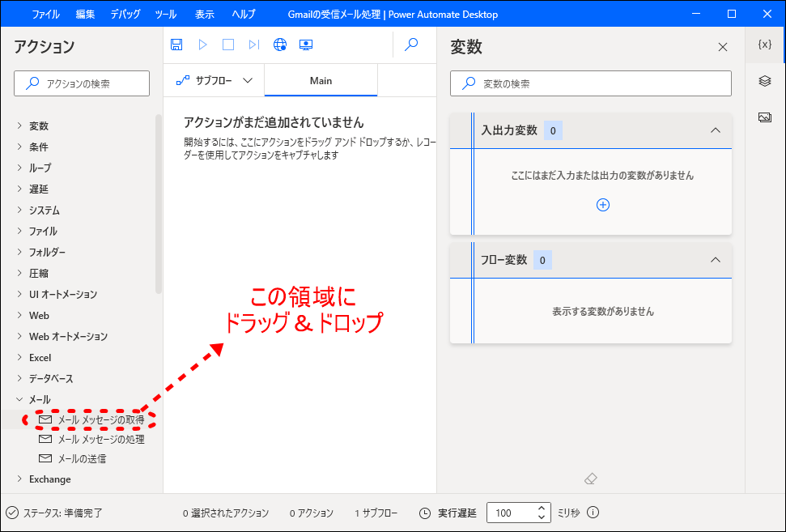The image size is (786, 532).
Task: Expand the システム action group
Action: [x=19, y=210]
